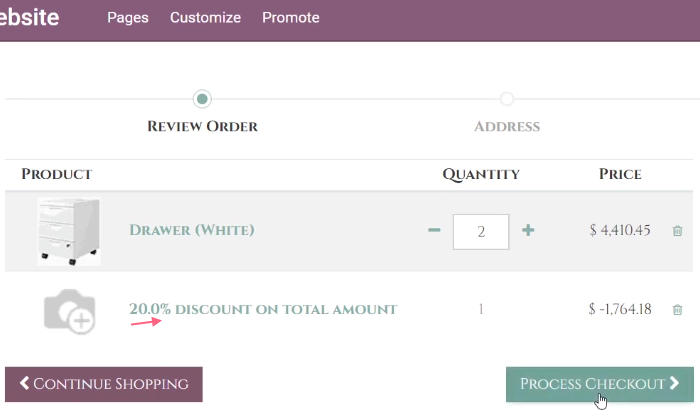
Task: Open the Customize menu
Action: [x=205, y=18]
